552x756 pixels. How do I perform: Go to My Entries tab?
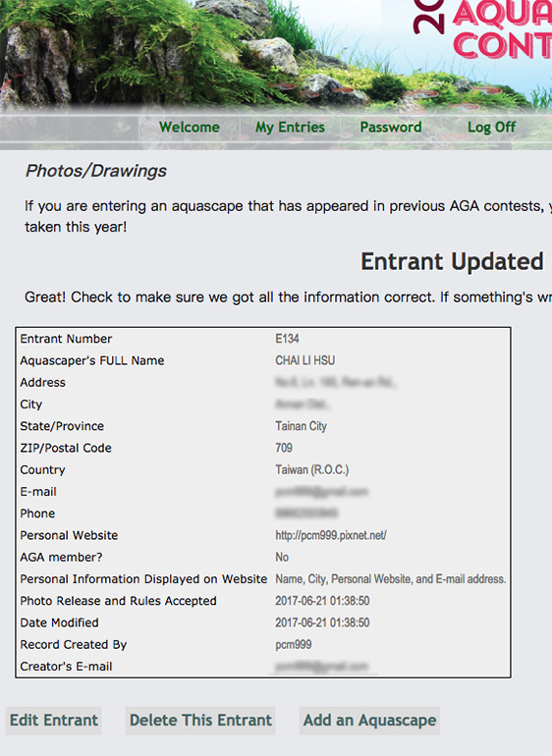click(290, 128)
